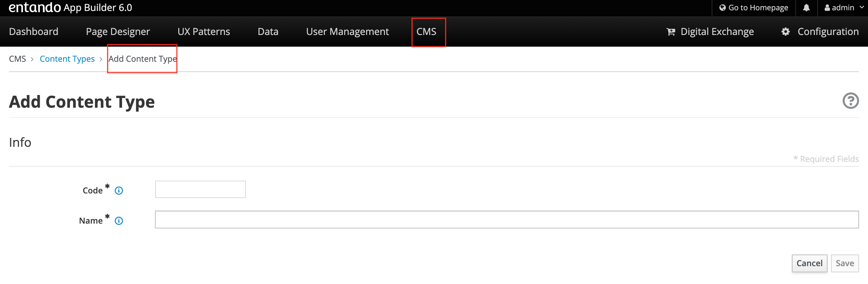The height and width of the screenshot is (284, 868).
Task: Open the UX Patterns menu
Action: tap(204, 32)
